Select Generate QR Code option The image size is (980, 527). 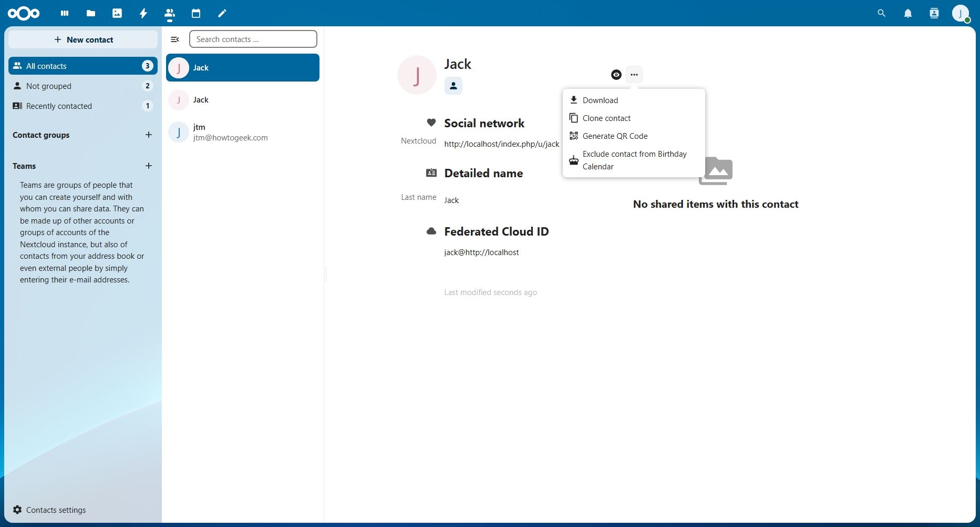coord(615,136)
